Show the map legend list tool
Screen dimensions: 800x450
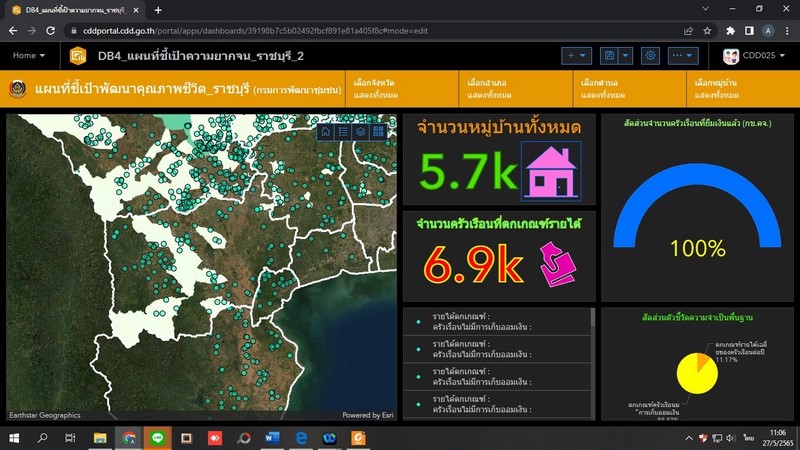pos(343,132)
